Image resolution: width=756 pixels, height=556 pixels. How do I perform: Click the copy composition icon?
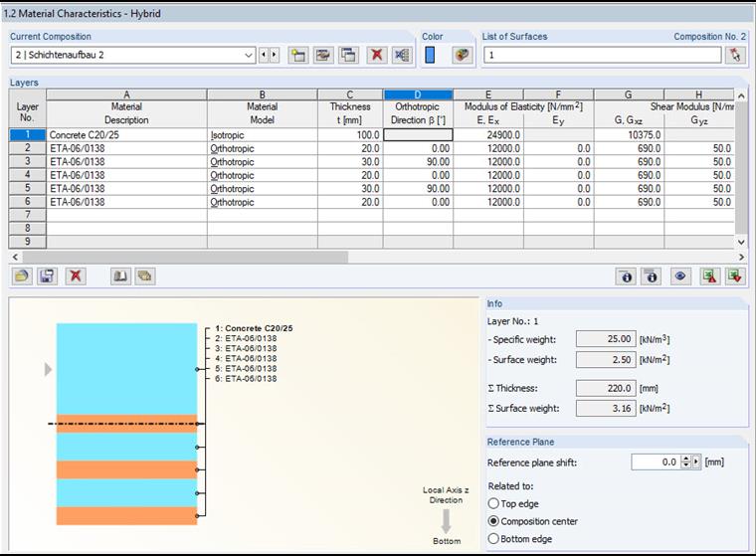point(348,55)
